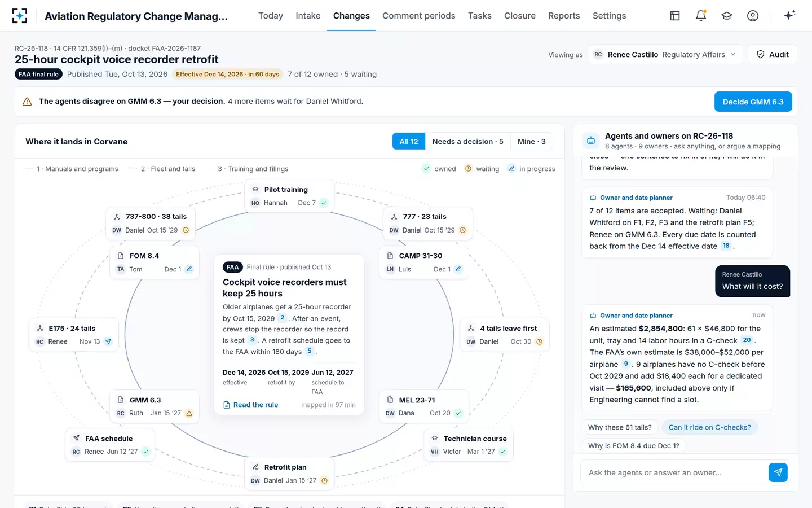Image resolution: width=812 pixels, height=508 pixels.
Task: Click the 'Effective Dec 14, 2026 · in 60 days' badge
Action: (x=228, y=74)
